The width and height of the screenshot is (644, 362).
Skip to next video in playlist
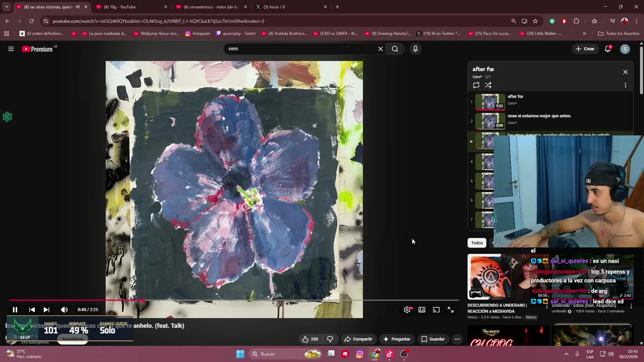click(46, 310)
